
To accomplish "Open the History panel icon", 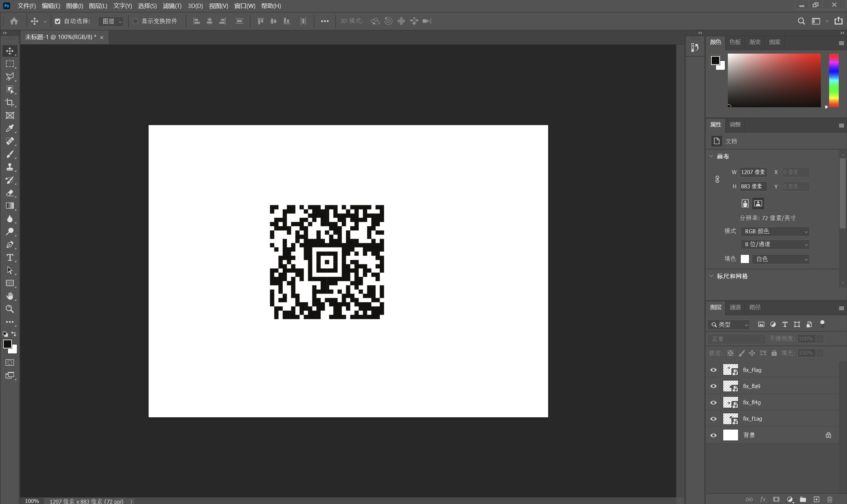I will (695, 48).
